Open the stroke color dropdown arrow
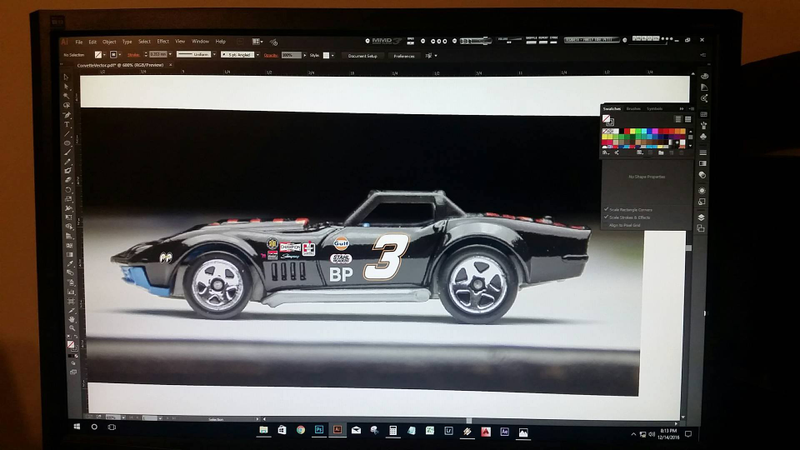 coord(120,55)
